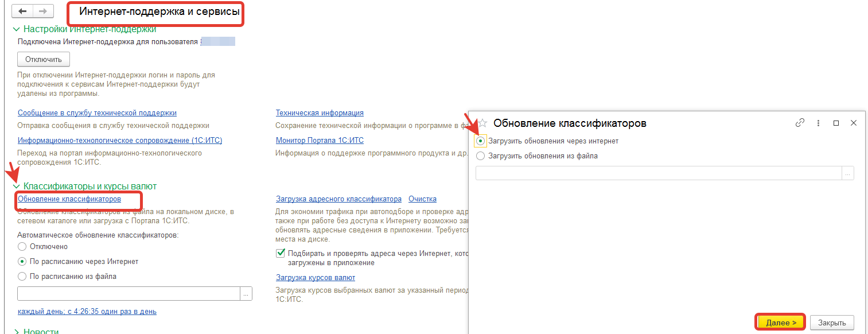The width and height of the screenshot is (868, 334).
Task: Collapse Классификаторы и курсы валют section
Action: point(15,186)
